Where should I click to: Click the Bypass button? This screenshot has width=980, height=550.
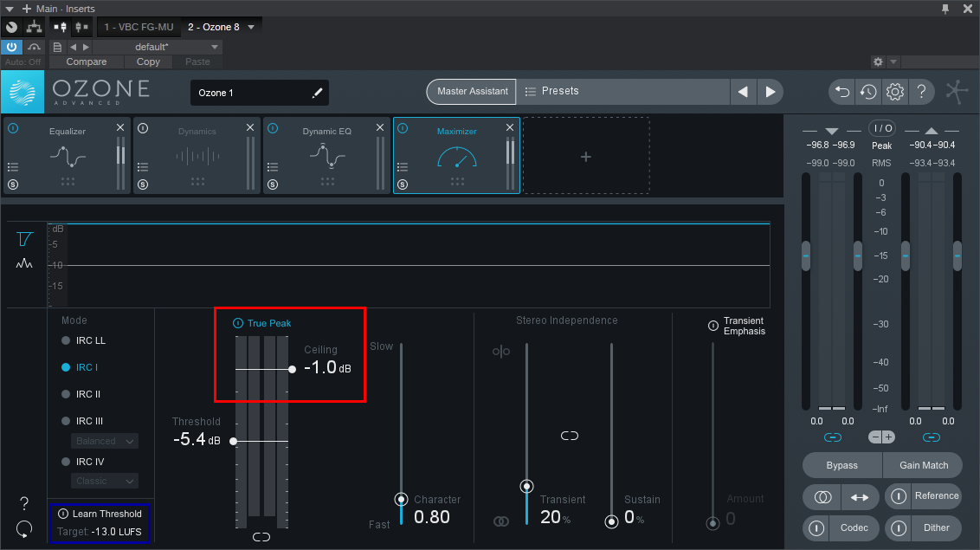click(x=841, y=465)
